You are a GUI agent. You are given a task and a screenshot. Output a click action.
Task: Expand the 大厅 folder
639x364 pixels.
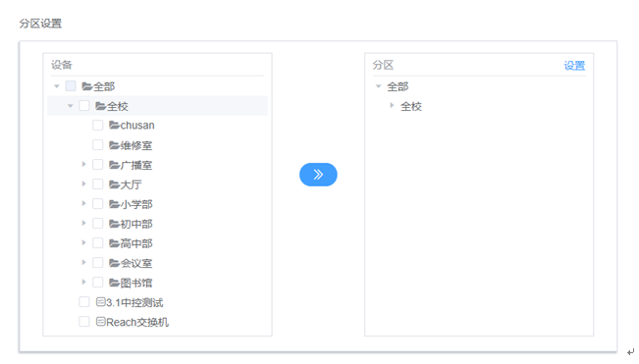pos(84,184)
